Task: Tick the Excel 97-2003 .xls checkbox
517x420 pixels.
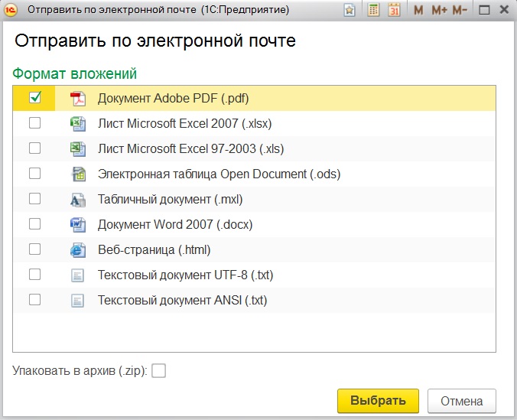Action: pos(34,148)
